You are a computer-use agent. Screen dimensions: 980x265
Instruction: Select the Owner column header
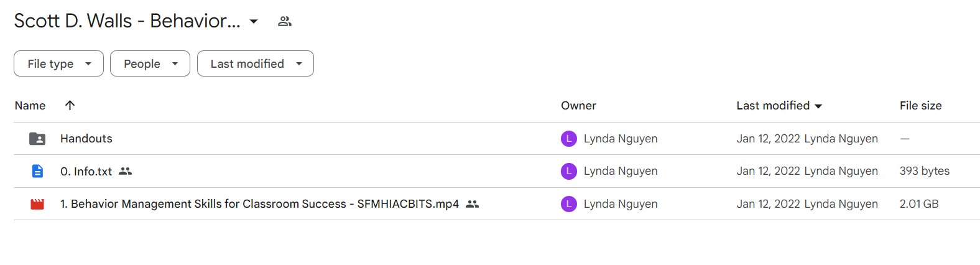point(578,106)
